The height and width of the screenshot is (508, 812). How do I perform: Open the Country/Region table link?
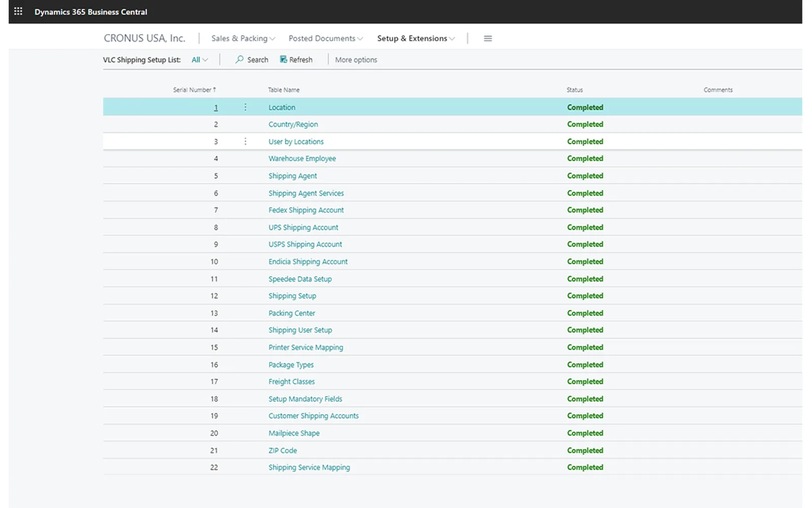(293, 124)
